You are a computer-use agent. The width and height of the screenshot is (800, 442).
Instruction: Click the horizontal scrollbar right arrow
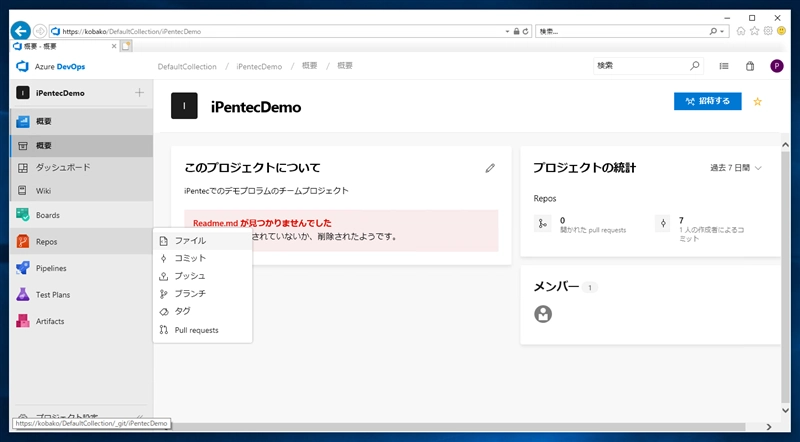(x=769, y=427)
